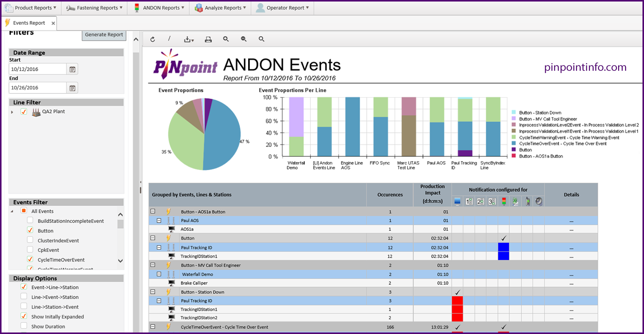The width and height of the screenshot is (644, 334).
Task: Click the blue cell in Paul Tracking ID row
Action: tap(504, 247)
